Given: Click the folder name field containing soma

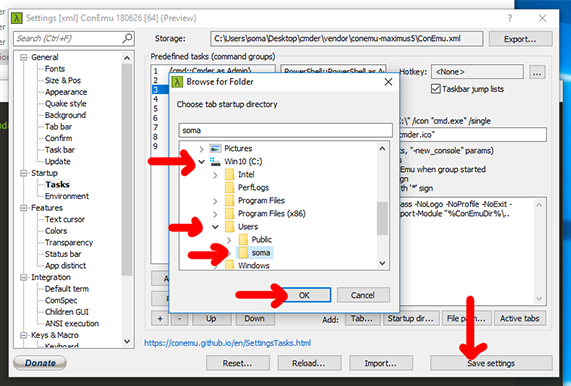Looking at the screenshot, I should click(x=286, y=130).
